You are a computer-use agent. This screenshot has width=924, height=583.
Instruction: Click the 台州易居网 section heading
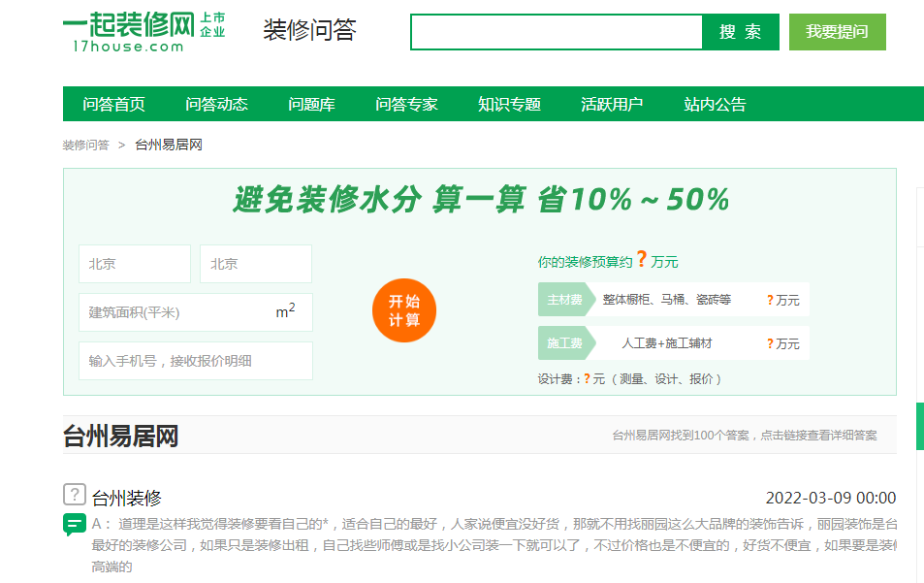[x=121, y=437]
